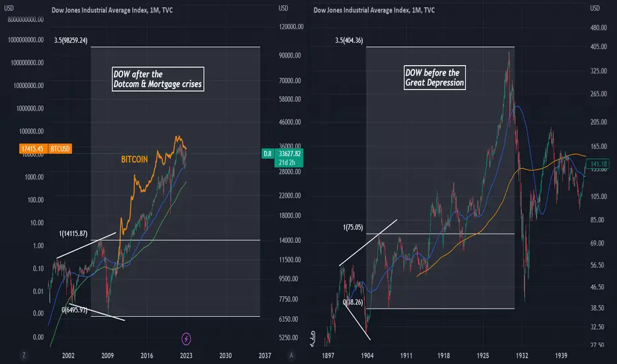Select the 3.5(98259.24) Fibonacci level label
The image size is (617, 364).
[x=71, y=40]
